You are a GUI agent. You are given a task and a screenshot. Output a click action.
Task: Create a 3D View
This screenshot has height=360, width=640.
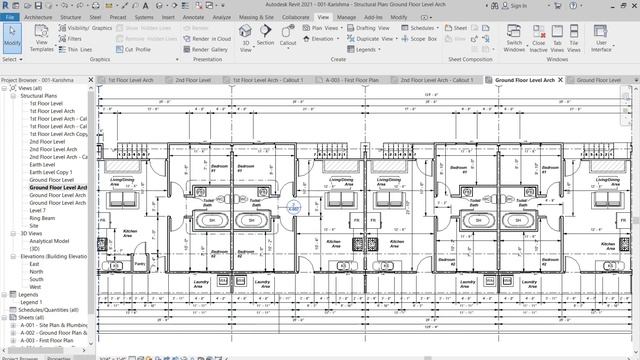[246, 38]
